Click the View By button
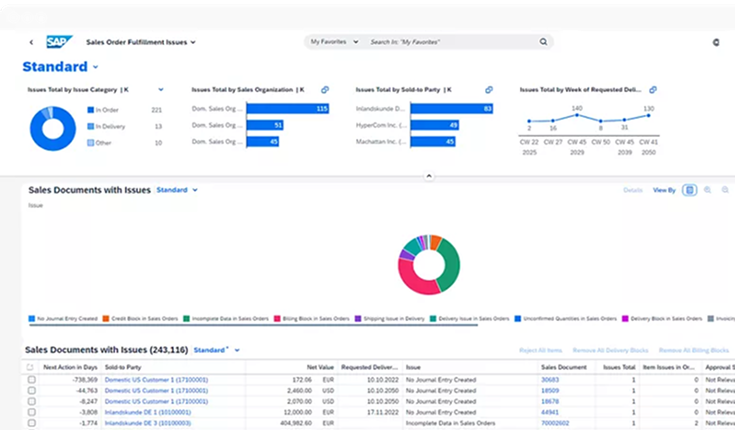Viewport: 735px width, 430px height. [664, 189]
